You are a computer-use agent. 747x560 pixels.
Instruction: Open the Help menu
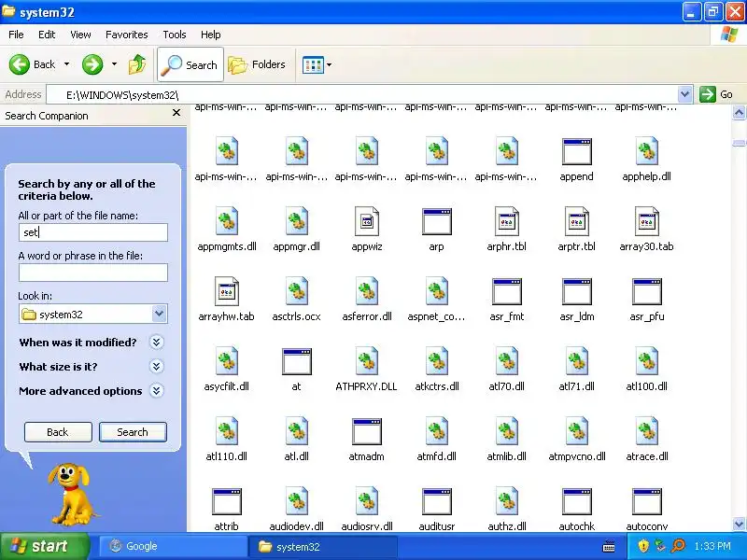coord(211,35)
